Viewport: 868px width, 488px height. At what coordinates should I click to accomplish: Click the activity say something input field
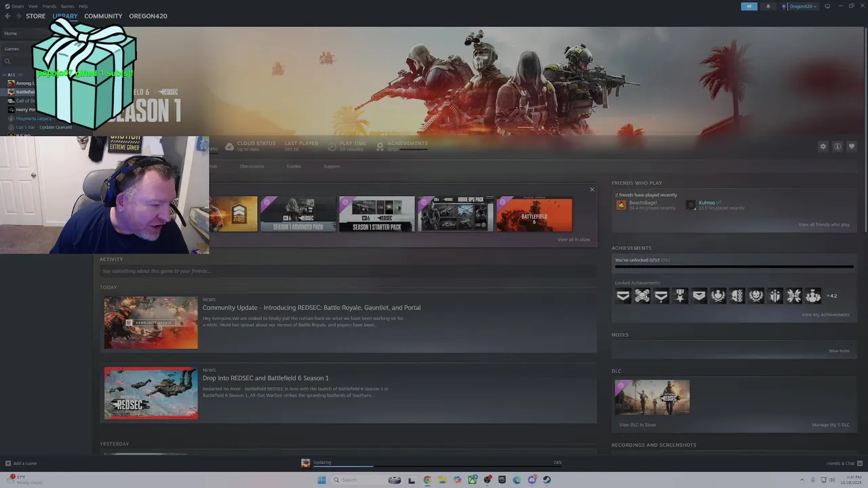click(348, 271)
